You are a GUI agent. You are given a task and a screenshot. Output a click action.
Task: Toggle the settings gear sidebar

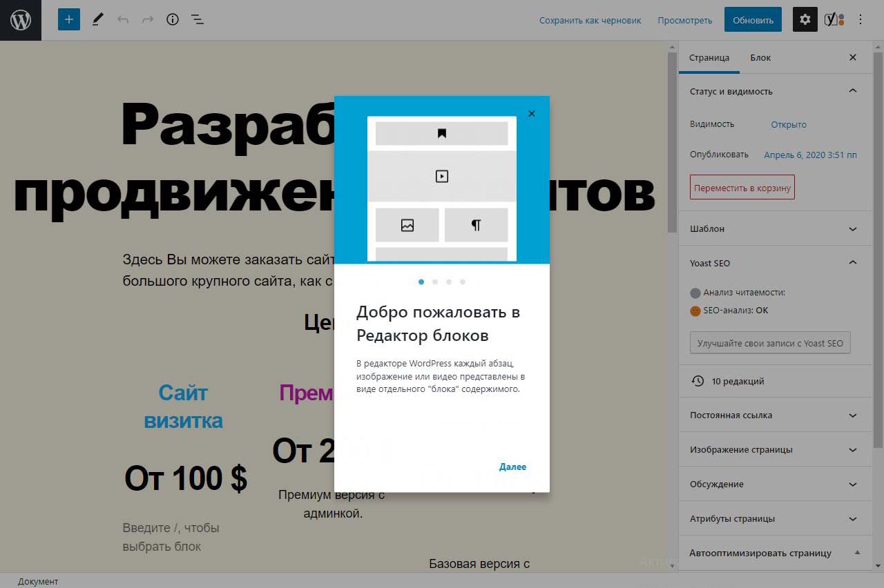click(805, 19)
